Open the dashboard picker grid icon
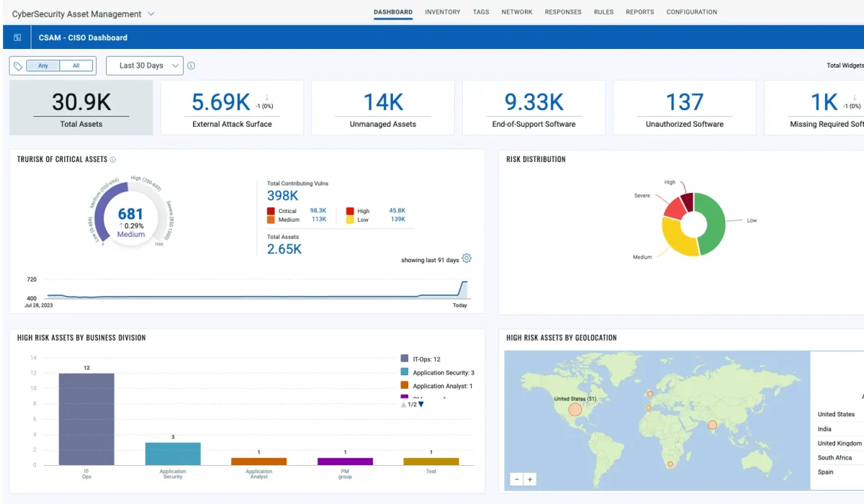This screenshot has height=504, width=864. (x=17, y=37)
